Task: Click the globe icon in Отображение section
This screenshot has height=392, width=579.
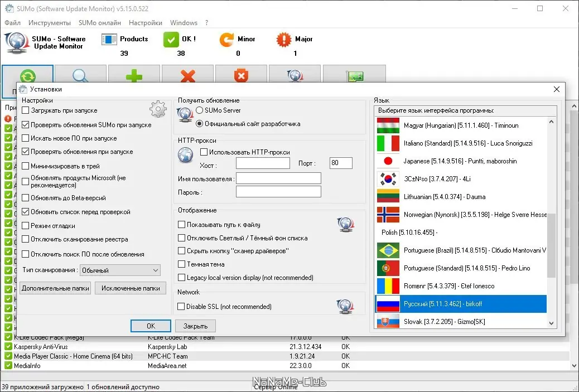Action: click(x=345, y=225)
